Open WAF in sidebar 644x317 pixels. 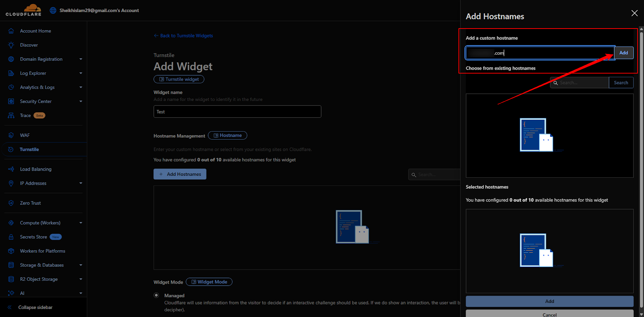click(25, 135)
